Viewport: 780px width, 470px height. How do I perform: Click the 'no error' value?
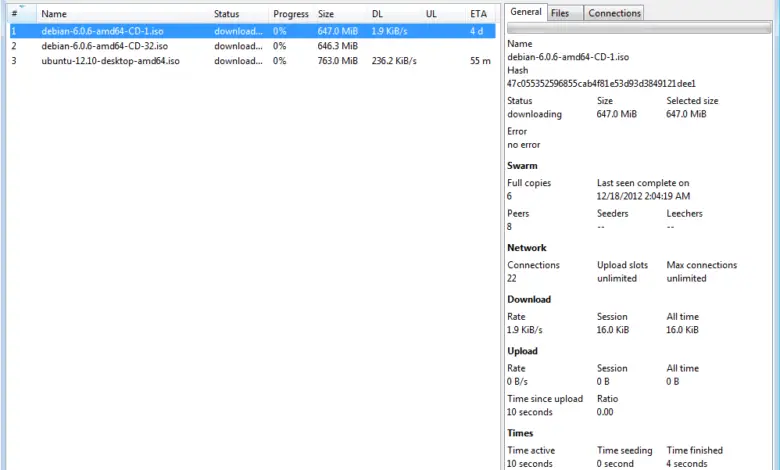[x=523, y=145]
